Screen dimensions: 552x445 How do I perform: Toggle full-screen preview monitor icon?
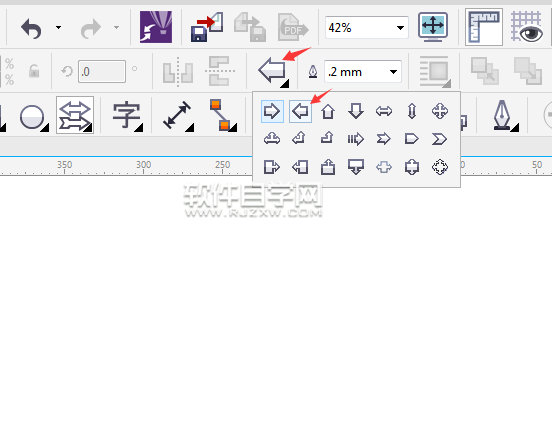(433, 27)
